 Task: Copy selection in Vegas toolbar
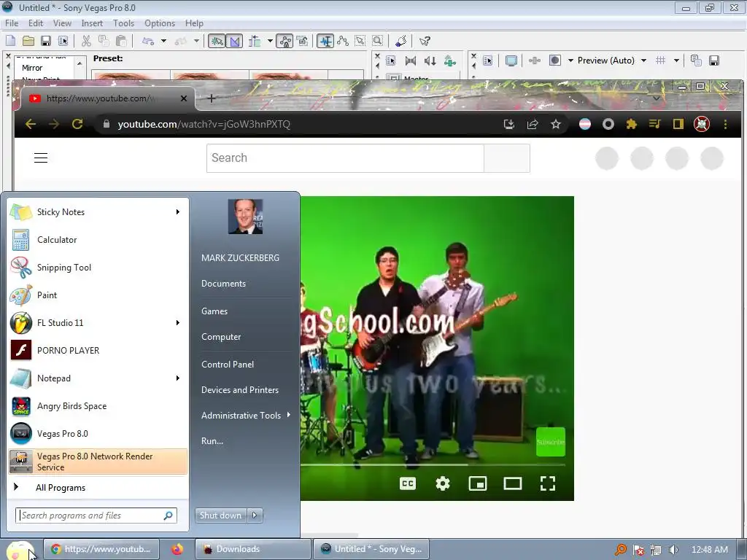point(104,41)
